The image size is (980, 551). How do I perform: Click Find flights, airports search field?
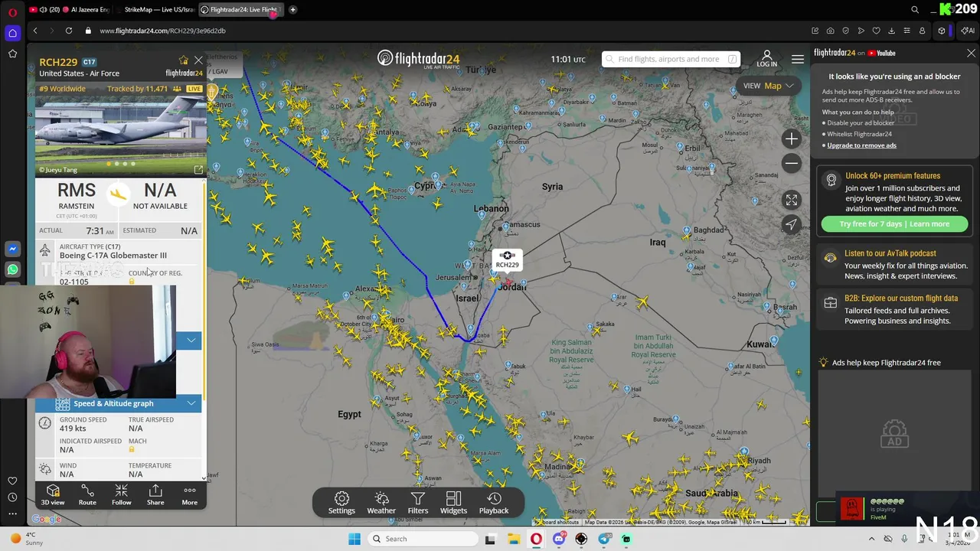671,59
